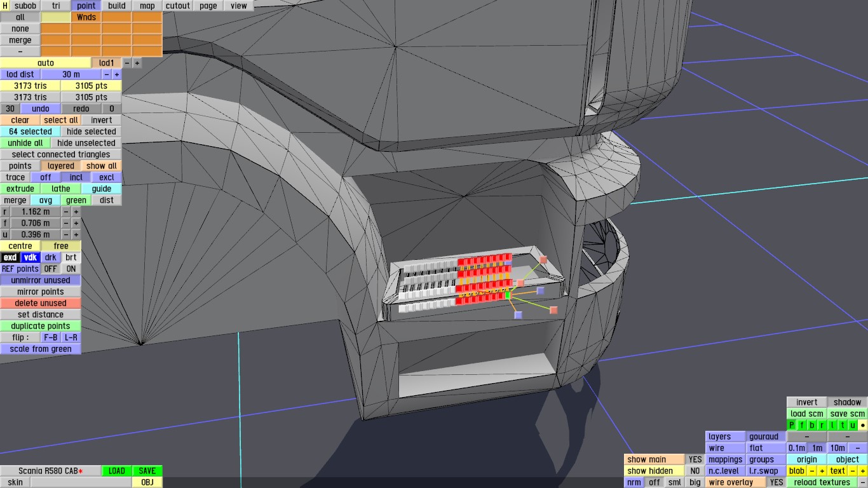Switch to the subob tab
This screenshot has width=868, height=488.
[25, 6]
